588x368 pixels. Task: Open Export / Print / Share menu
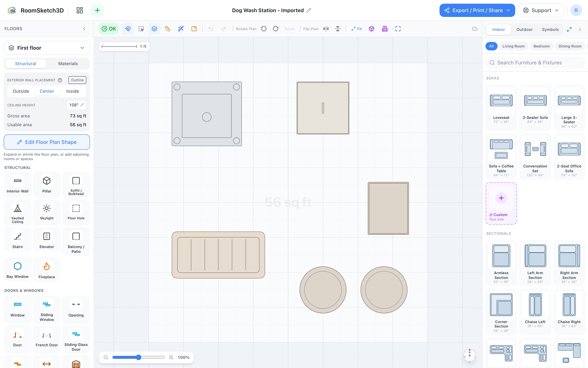tap(477, 10)
